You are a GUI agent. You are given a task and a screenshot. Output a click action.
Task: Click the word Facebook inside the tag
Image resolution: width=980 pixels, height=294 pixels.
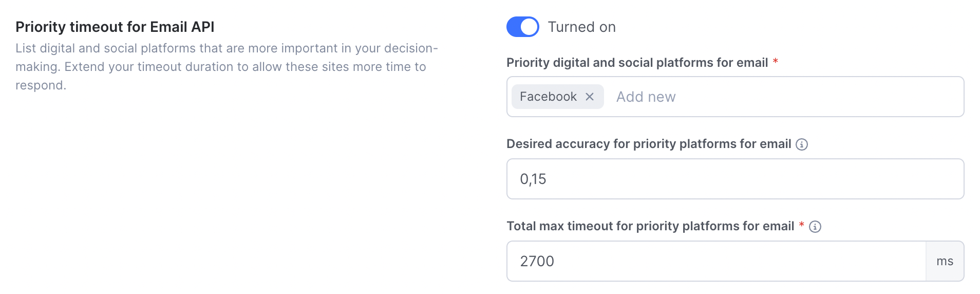click(x=548, y=97)
